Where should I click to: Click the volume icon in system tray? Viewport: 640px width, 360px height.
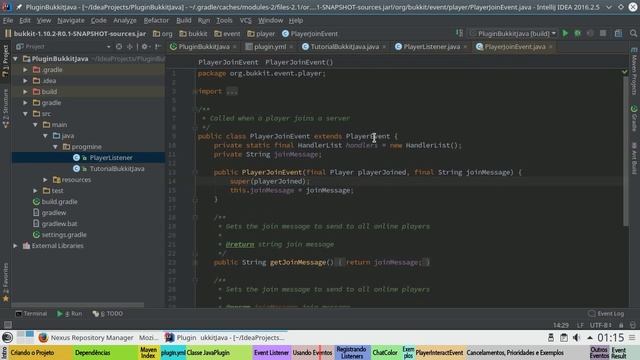(x=576, y=338)
